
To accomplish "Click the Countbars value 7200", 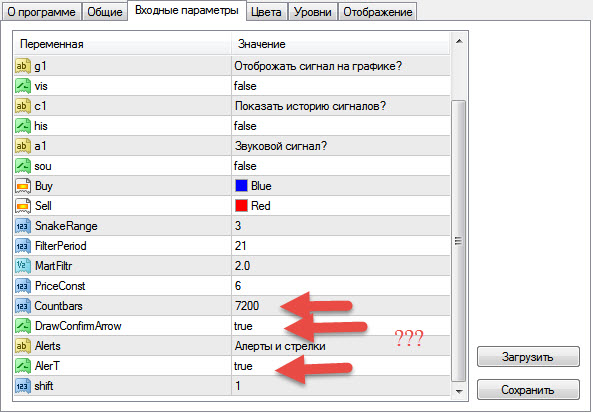I will pos(247,306).
